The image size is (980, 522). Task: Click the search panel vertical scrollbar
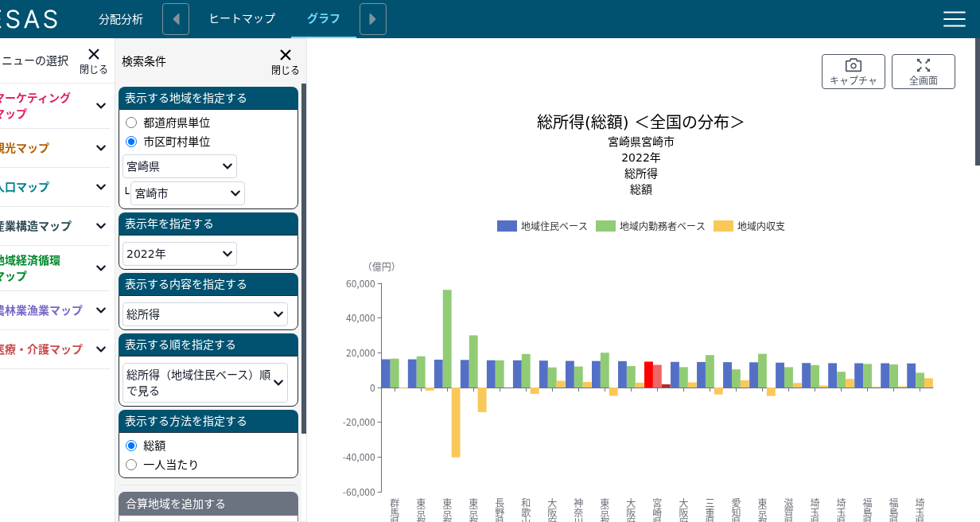click(x=304, y=259)
